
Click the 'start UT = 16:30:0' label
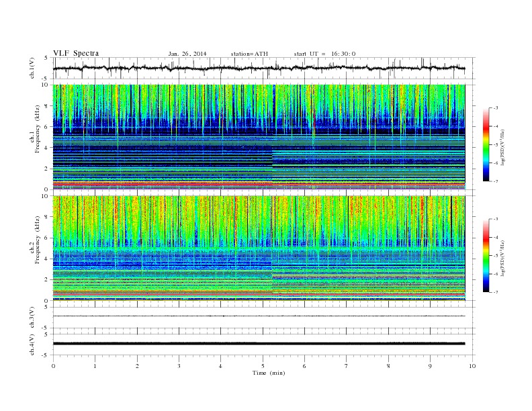click(324, 54)
